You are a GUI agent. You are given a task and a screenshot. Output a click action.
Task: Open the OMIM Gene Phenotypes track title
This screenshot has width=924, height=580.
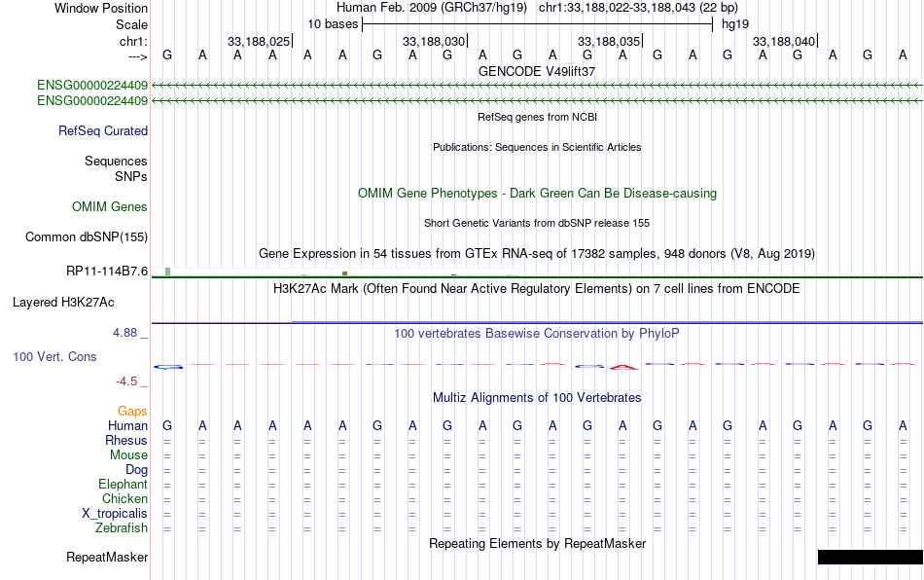[537, 194]
